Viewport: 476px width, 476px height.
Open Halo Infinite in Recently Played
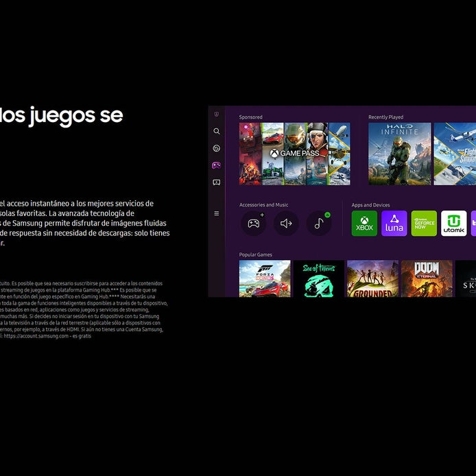(x=399, y=154)
